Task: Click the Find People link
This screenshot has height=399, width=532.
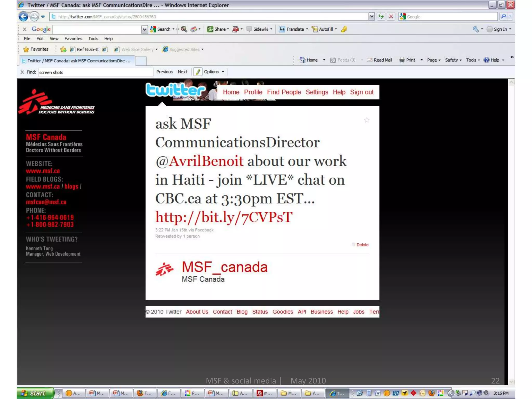Action: pyautogui.click(x=284, y=92)
